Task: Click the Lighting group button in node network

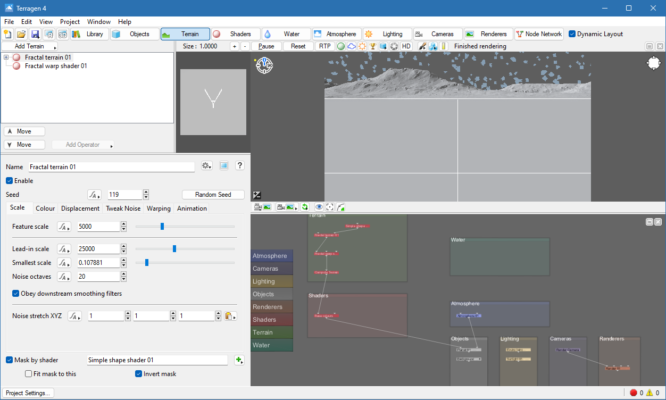Action: [272, 282]
